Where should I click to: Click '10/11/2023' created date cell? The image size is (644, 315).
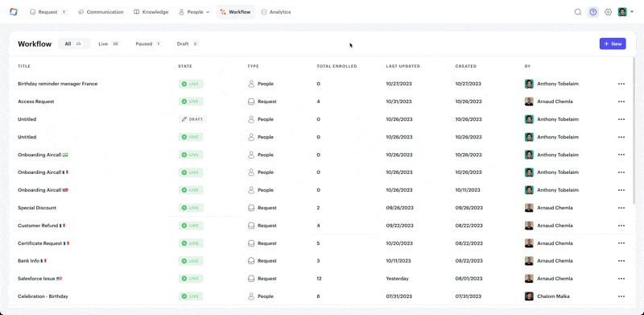(x=468, y=190)
